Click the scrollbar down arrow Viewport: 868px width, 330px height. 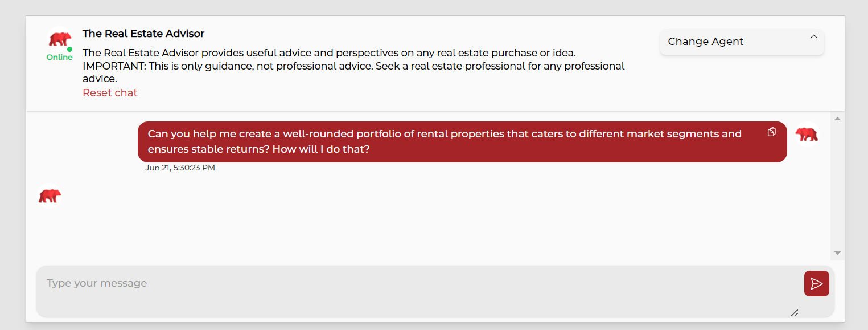coord(837,252)
